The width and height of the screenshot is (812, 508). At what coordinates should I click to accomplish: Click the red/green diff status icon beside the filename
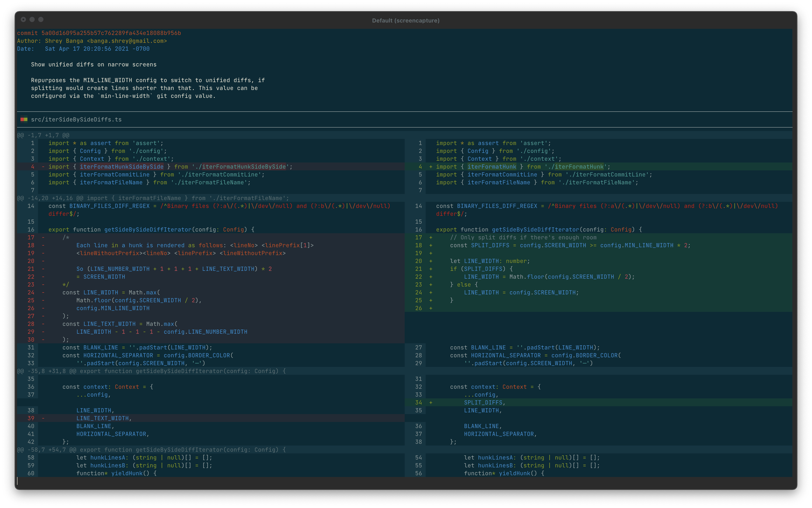tap(24, 119)
